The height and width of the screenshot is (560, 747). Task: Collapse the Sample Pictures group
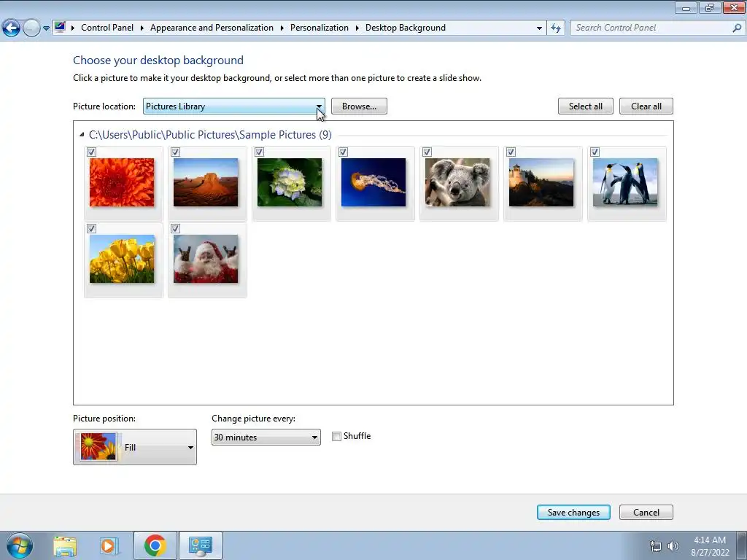point(82,135)
